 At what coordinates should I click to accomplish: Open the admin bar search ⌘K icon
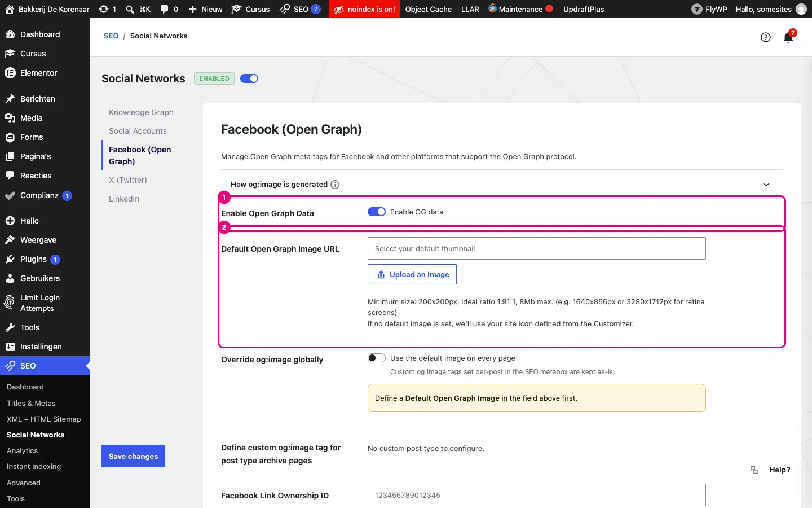click(130, 9)
